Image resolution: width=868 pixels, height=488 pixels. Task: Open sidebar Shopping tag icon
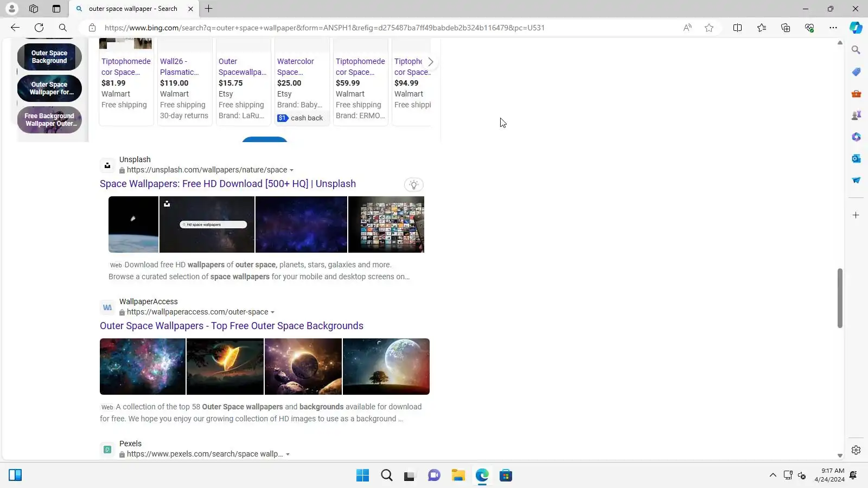(x=856, y=72)
